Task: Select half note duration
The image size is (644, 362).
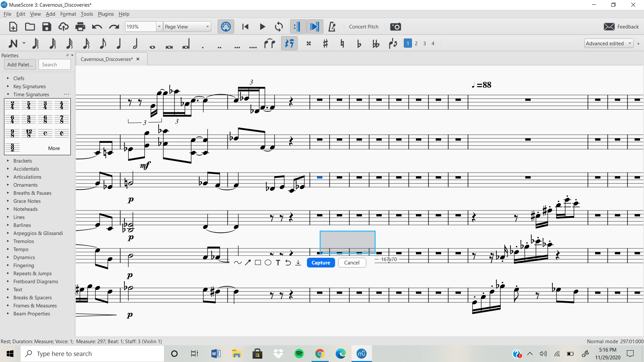Action: coord(136,44)
